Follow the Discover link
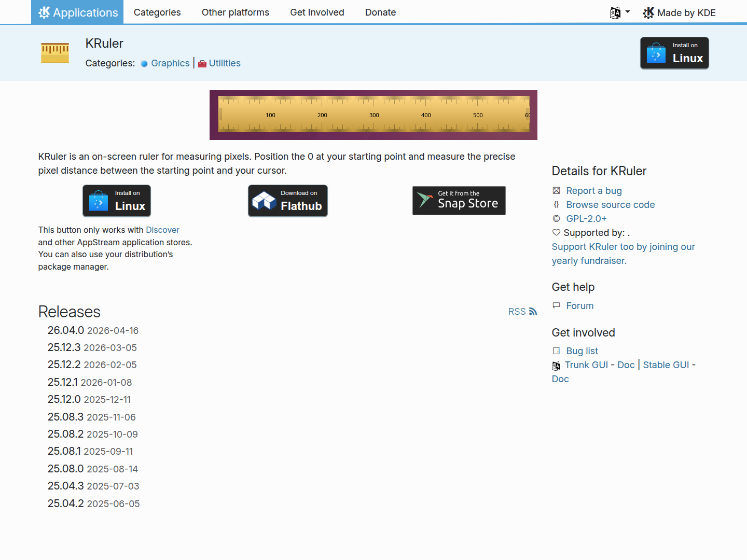Screen dimensions: 747x560 pos(162,230)
